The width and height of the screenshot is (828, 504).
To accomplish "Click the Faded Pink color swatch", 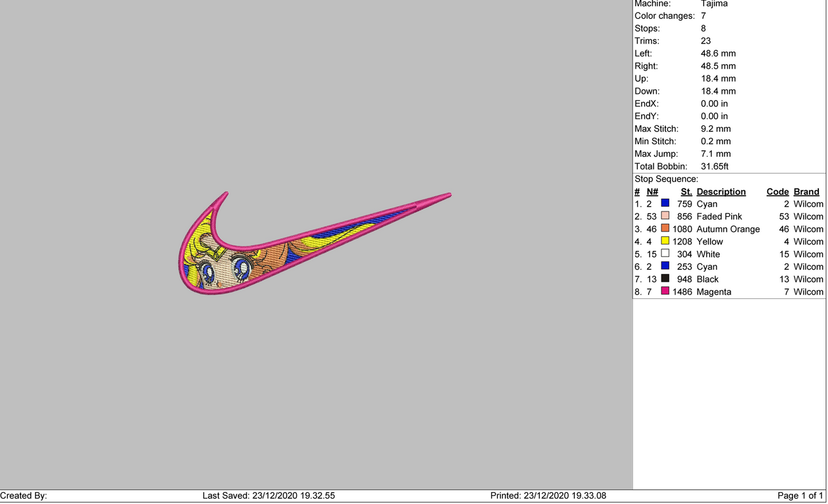I will coord(665,216).
